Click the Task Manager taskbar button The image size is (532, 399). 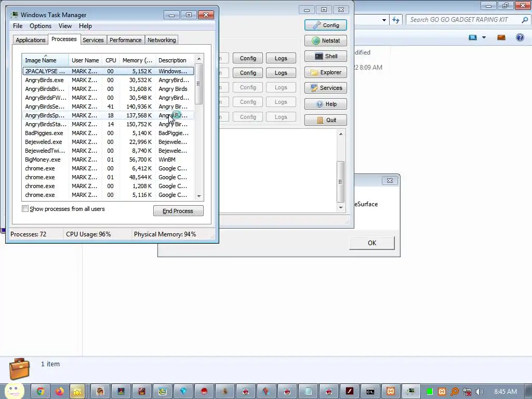pyautogui.click(x=411, y=392)
